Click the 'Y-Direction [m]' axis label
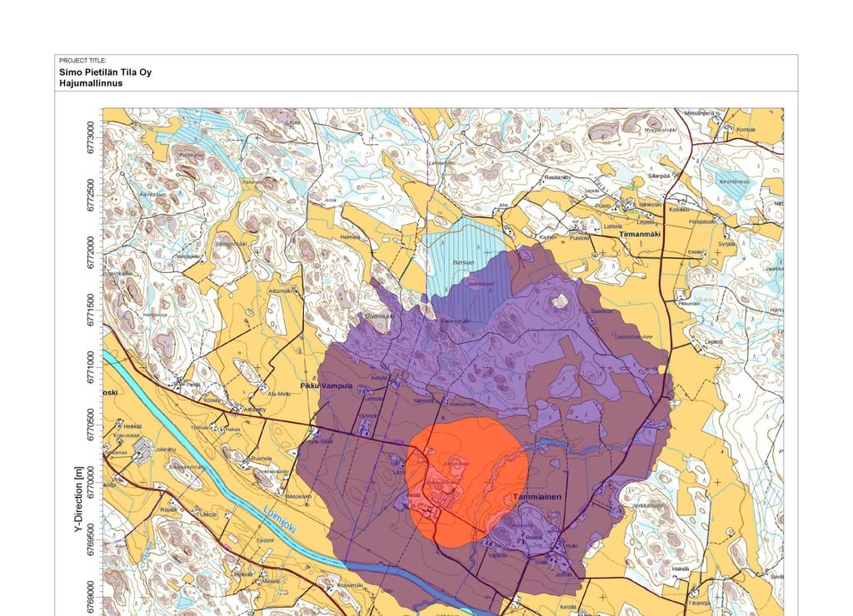The width and height of the screenshot is (853, 616). click(x=79, y=499)
